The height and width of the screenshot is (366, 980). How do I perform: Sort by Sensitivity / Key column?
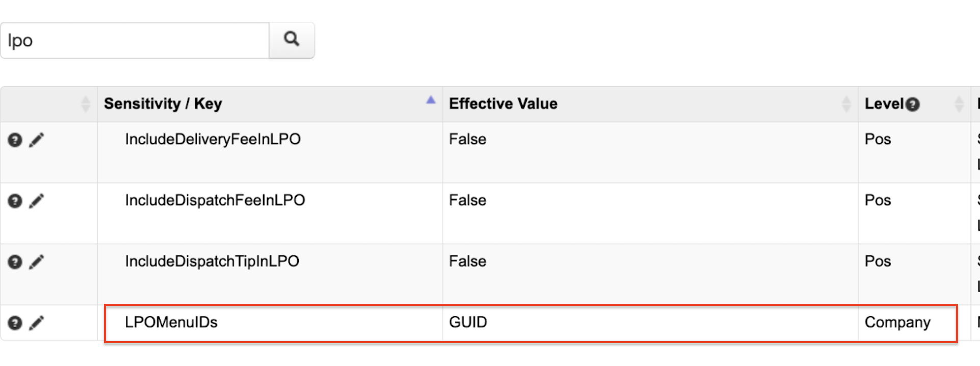[x=430, y=100]
